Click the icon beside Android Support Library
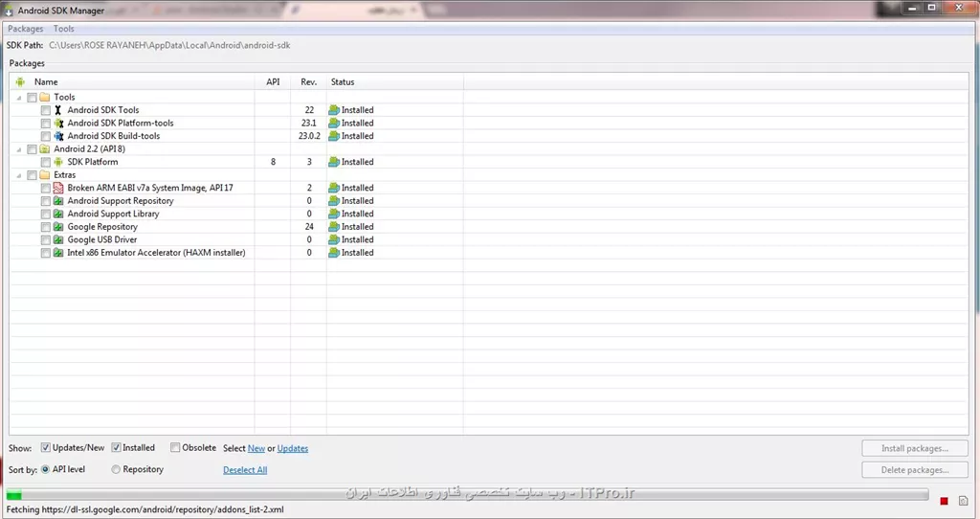Image resolution: width=980 pixels, height=519 pixels. pyautogui.click(x=58, y=214)
